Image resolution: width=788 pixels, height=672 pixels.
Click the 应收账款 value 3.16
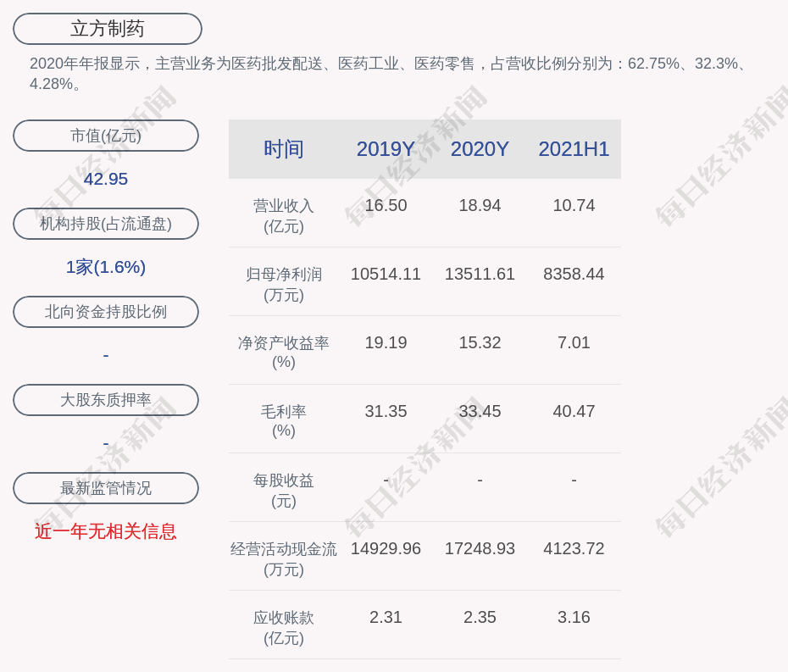coord(574,617)
